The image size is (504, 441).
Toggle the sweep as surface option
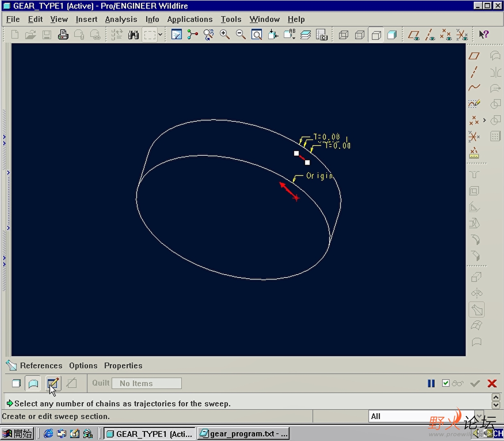(x=33, y=384)
